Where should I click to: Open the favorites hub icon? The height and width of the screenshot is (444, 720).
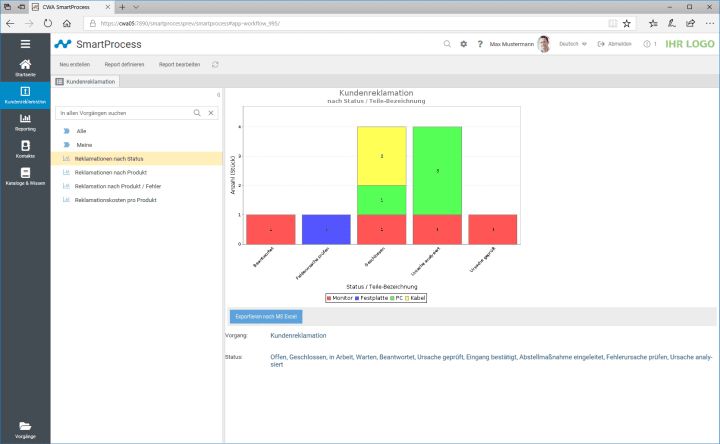(x=653, y=23)
